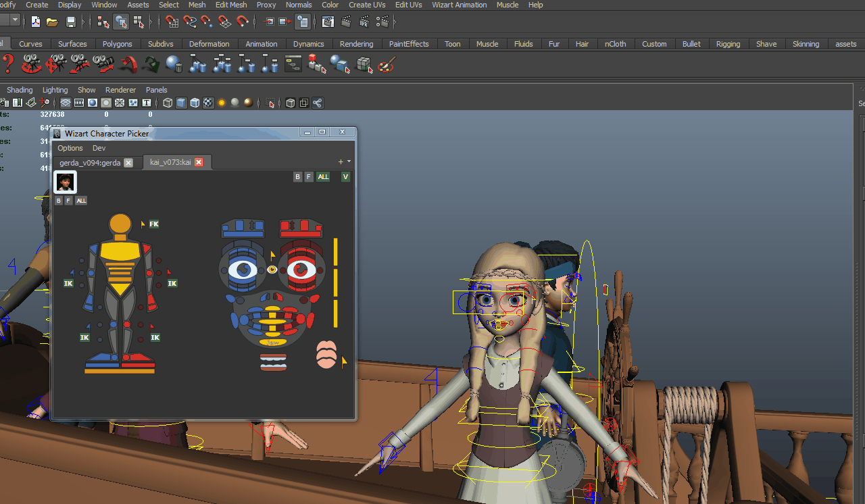
Task: Select the Snap to Curves tool
Action: [191, 22]
